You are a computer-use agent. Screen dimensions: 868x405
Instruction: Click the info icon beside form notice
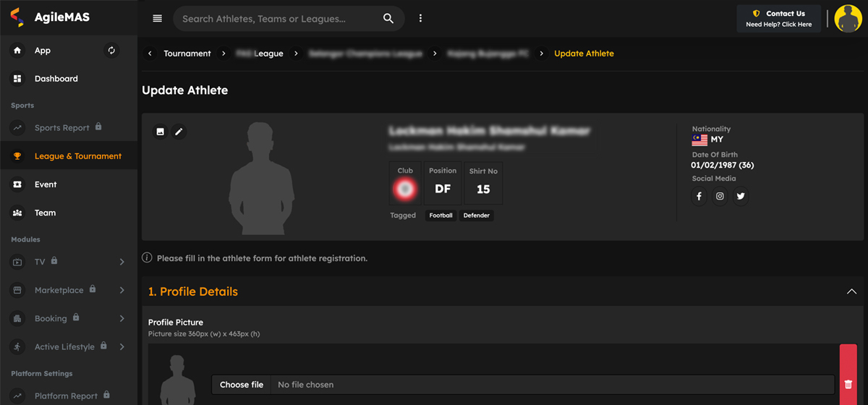click(x=147, y=257)
